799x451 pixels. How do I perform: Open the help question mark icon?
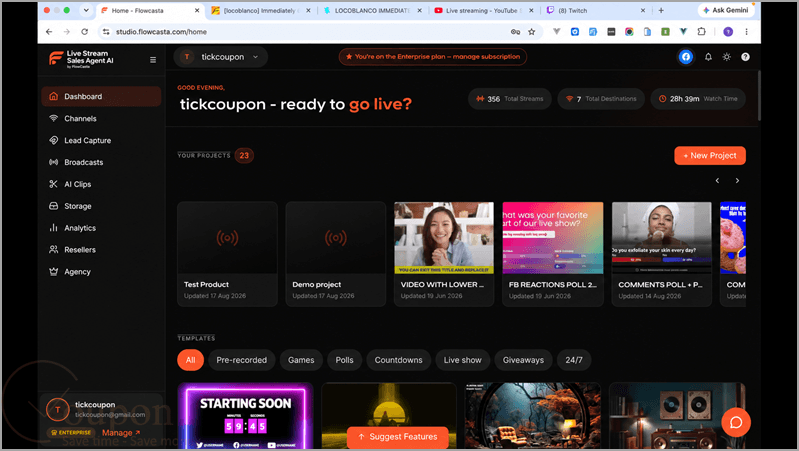(x=745, y=57)
